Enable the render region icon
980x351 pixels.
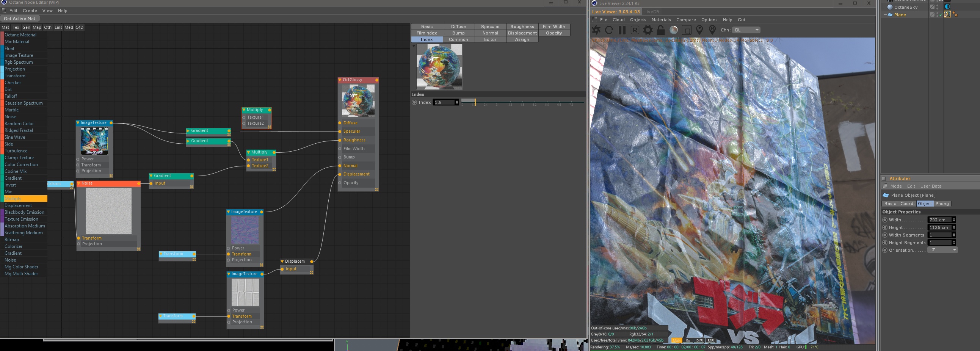(x=687, y=30)
